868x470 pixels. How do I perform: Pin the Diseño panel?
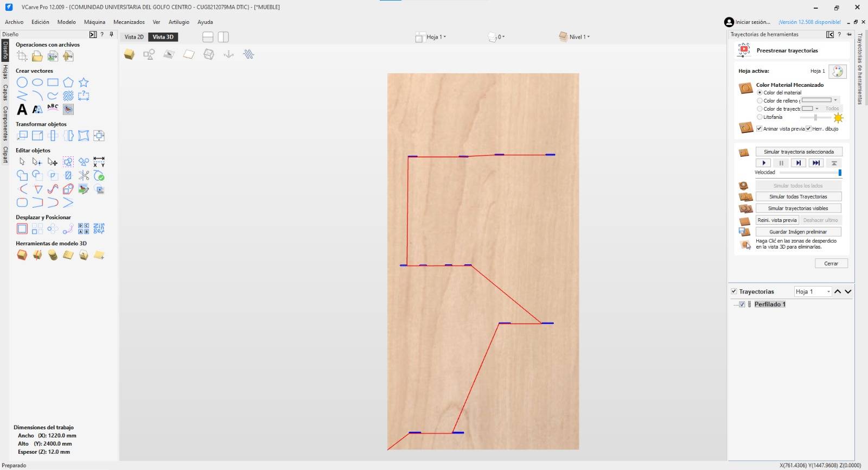[x=111, y=34]
